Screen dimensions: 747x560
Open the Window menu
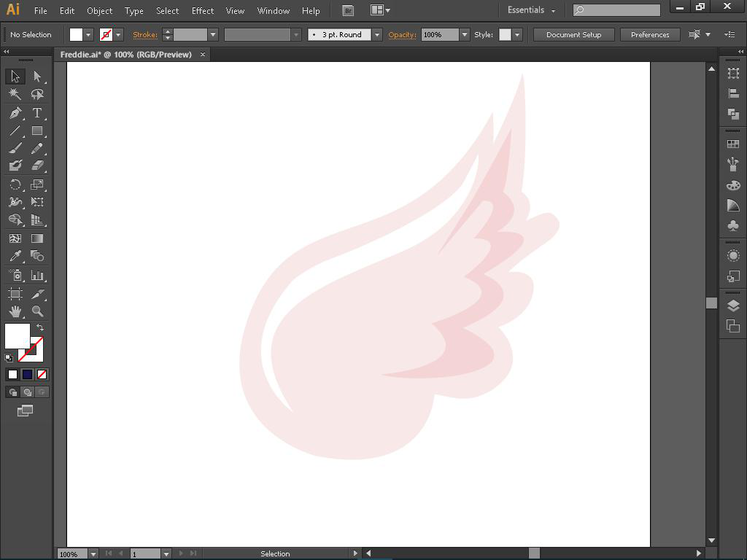click(274, 10)
